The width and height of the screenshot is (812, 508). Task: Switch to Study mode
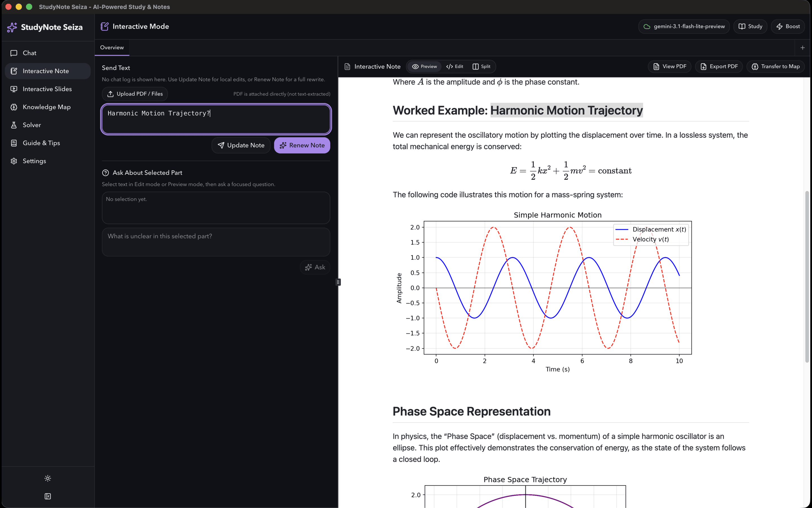point(750,27)
